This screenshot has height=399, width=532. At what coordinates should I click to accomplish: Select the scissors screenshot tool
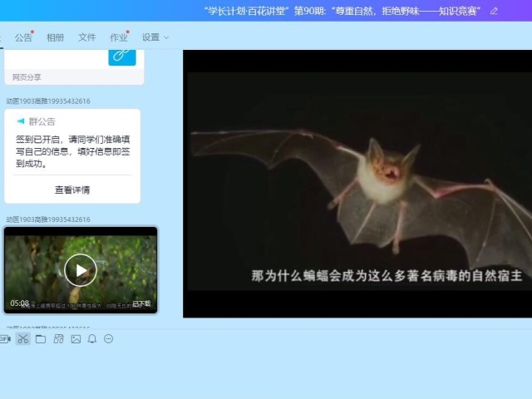(x=22, y=338)
